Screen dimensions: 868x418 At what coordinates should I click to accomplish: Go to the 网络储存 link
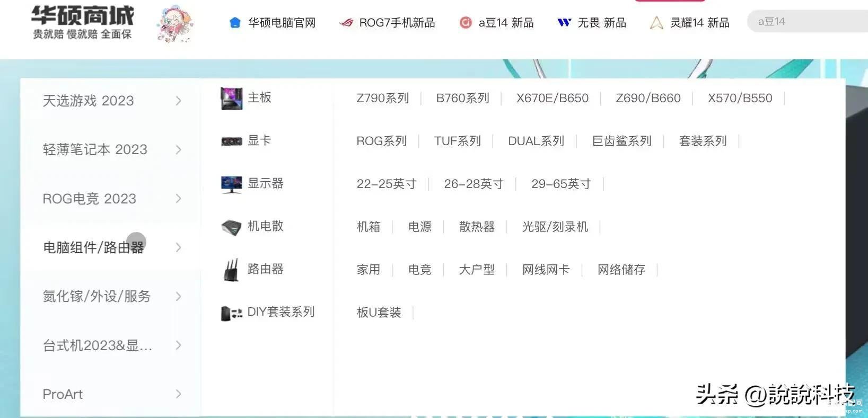621,270
